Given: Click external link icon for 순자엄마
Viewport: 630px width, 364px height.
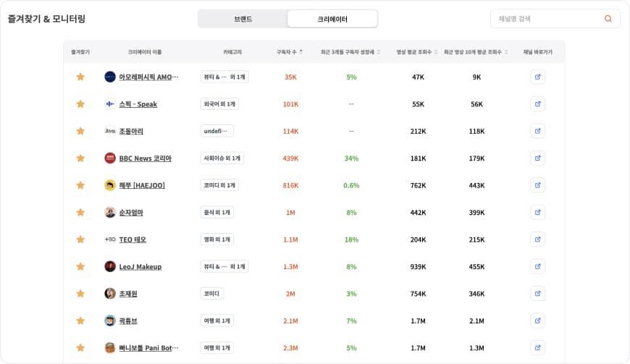Looking at the screenshot, I should tap(537, 213).
